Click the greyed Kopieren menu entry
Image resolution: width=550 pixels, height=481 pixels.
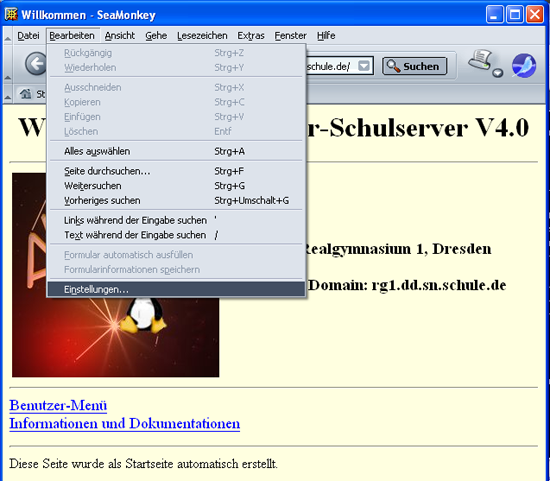click(176, 102)
